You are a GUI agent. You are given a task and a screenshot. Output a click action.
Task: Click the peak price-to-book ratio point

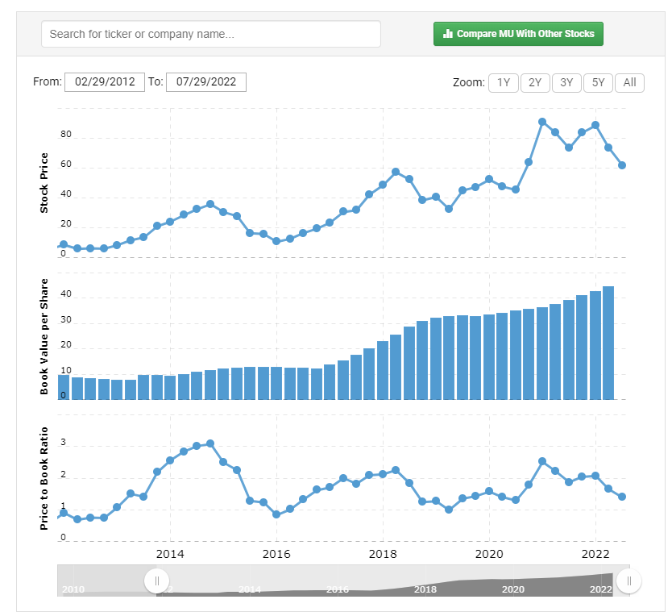tap(210, 443)
